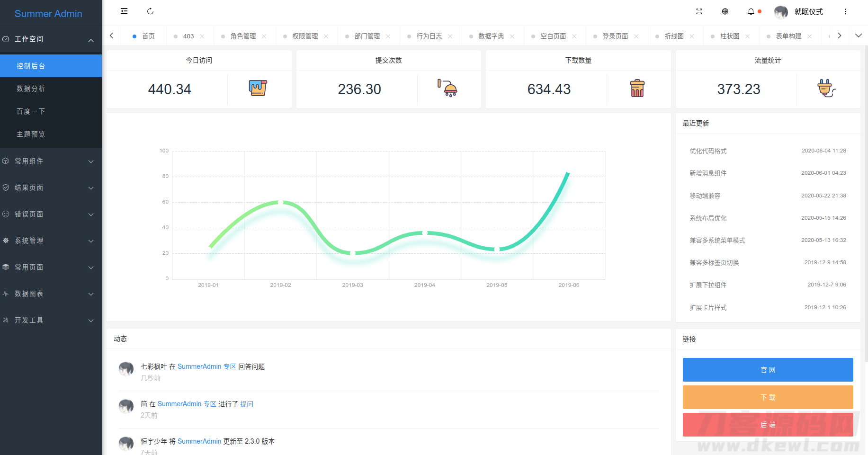Click the 就眠仪式 user avatar
868x455 pixels.
(x=781, y=11)
